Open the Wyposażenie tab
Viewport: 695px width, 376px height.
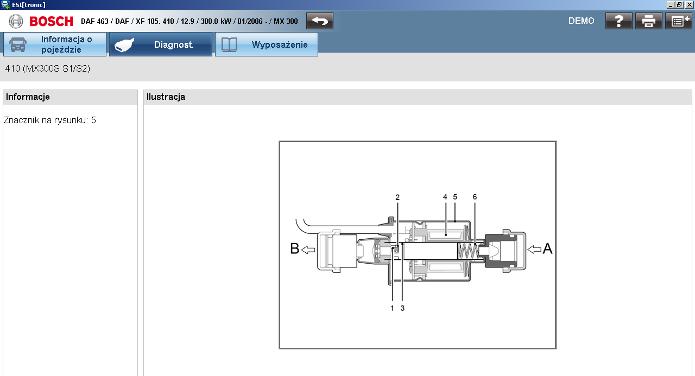tap(266, 44)
